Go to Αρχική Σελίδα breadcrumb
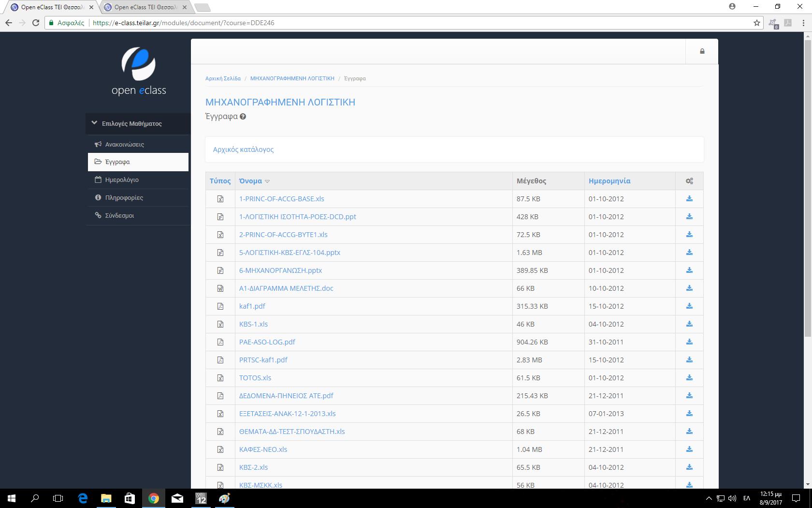This screenshot has width=812, height=508. [x=223, y=78]
